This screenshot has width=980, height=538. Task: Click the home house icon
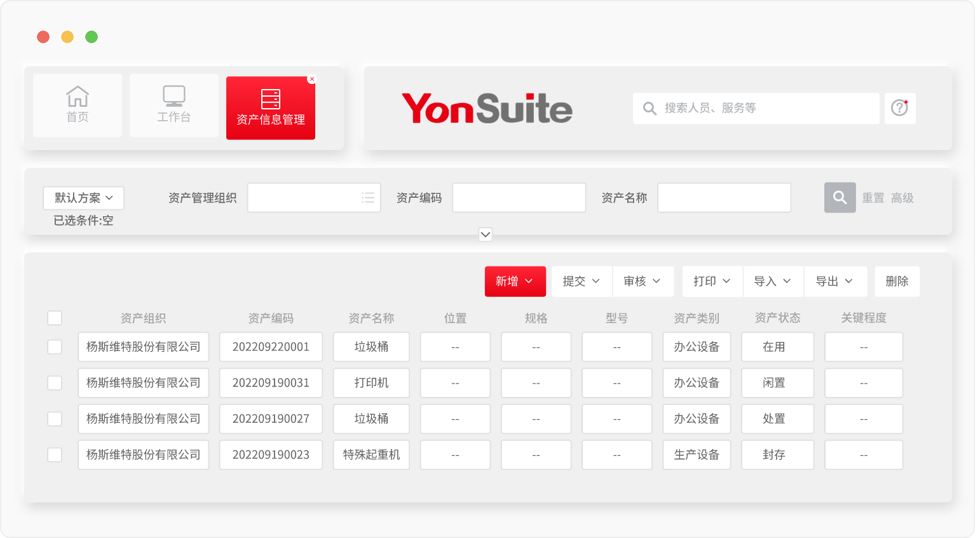(78, 97)
